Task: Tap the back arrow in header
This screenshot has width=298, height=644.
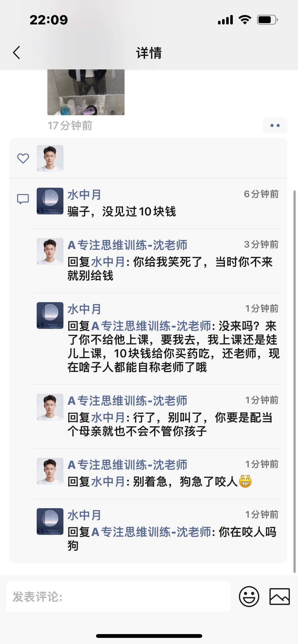Action: [x=17, y=53]
